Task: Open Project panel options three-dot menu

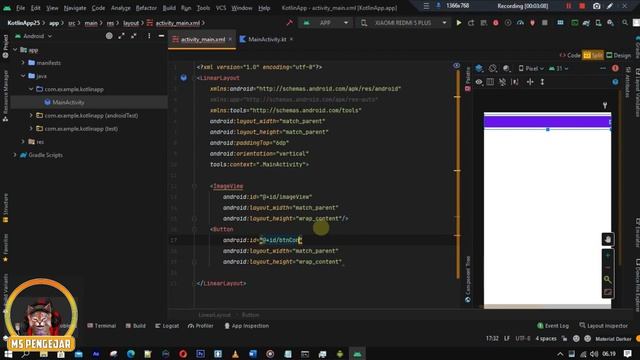Action: (x=149, y=36)
